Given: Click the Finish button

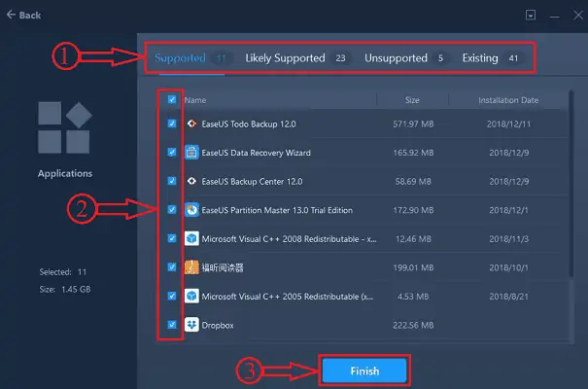Looking at the screenshot, I should pos(364,371).
